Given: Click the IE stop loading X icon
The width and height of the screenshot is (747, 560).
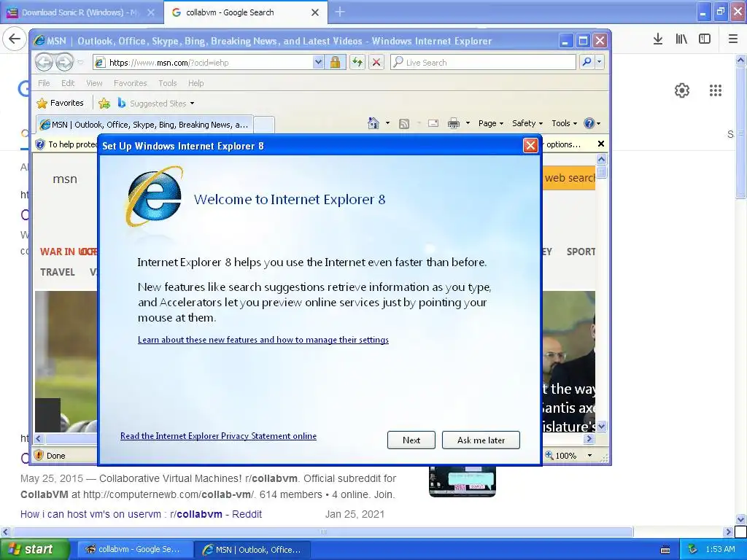Looking at the screenshot, I should 376,62.
